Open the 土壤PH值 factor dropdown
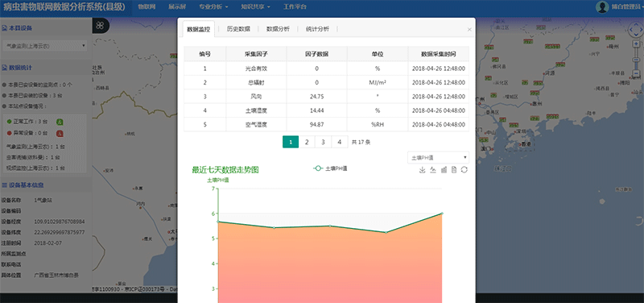 point(438,157)
